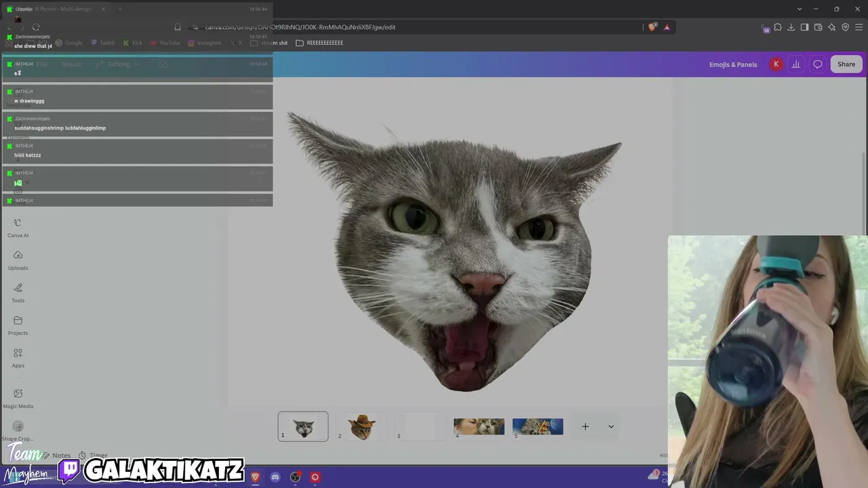Open browser extensions puzzle icon

coord(778,27)
